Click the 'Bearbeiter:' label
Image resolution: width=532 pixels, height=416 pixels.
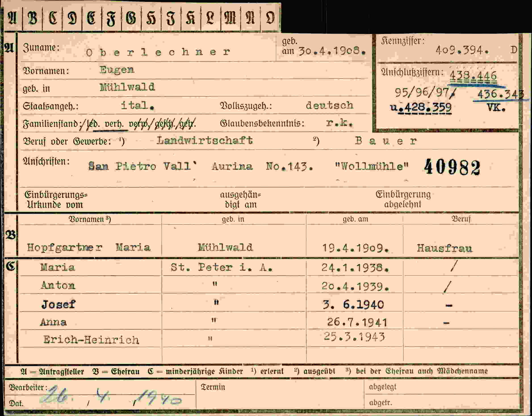pyautogui.click(x=28, y=387)
